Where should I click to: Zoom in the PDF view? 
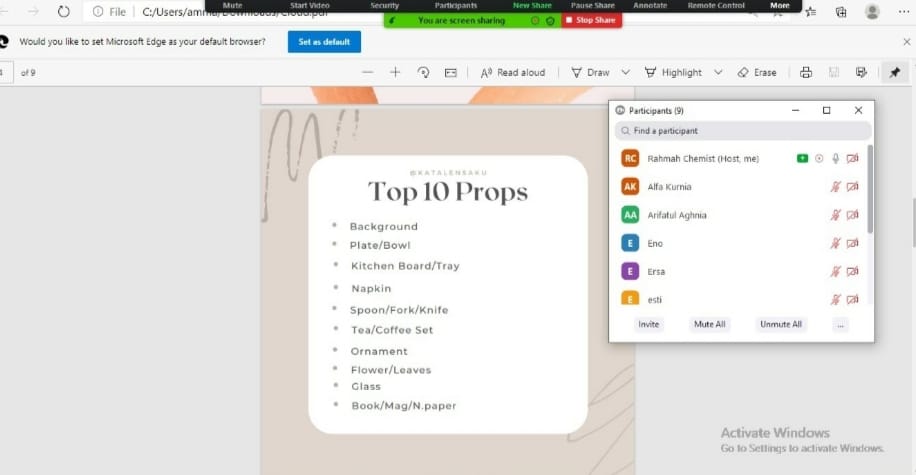pyautogui.click(x=395, y=72)
